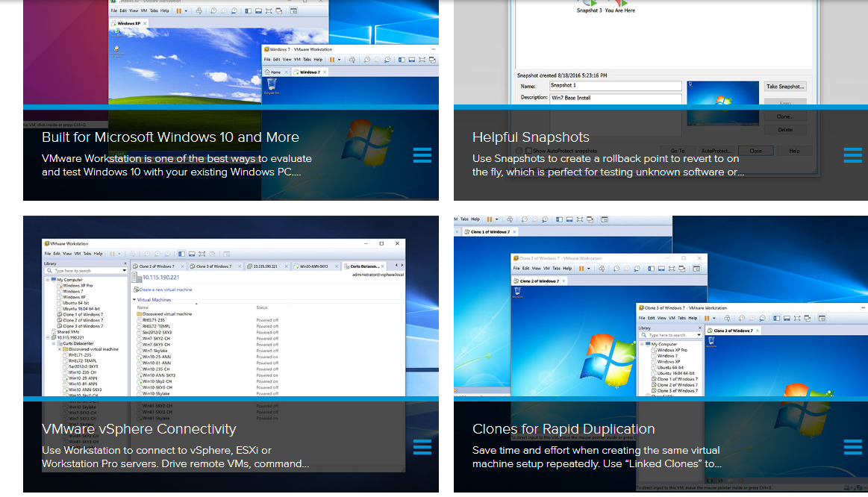This screenshot has width=868, height=497.
Task: Click the 'Win7 Base Install' description field
Action: click(615, 98)
